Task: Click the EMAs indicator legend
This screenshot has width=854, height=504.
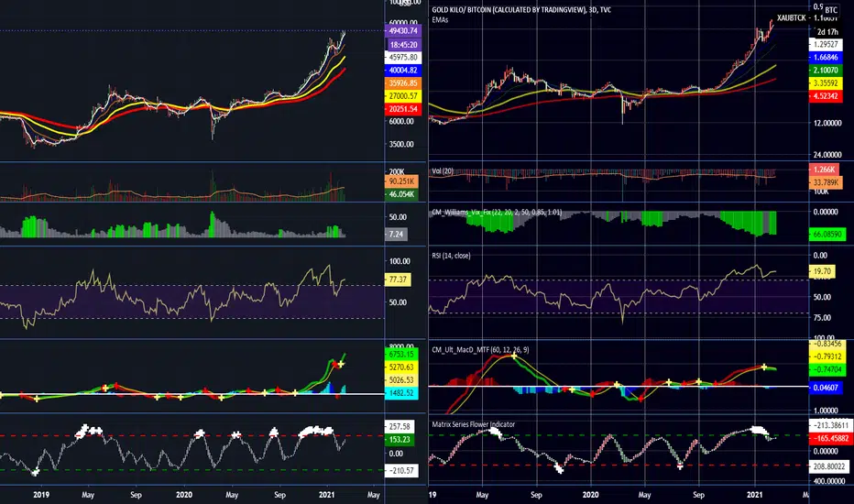Action: click(x=440, y=19)
